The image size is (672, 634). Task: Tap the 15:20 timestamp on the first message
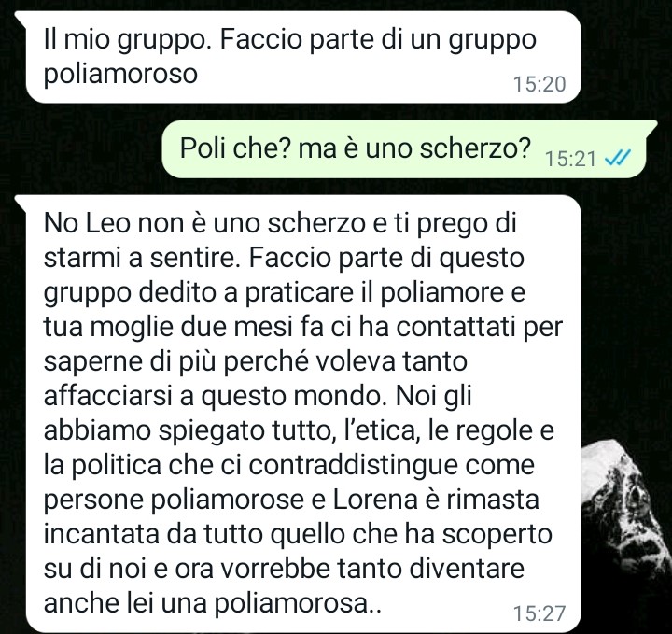coord(539,84)
